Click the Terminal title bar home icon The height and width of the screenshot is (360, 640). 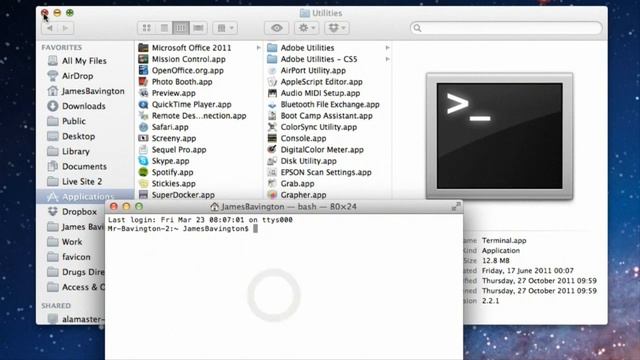[x=214, y=207]
